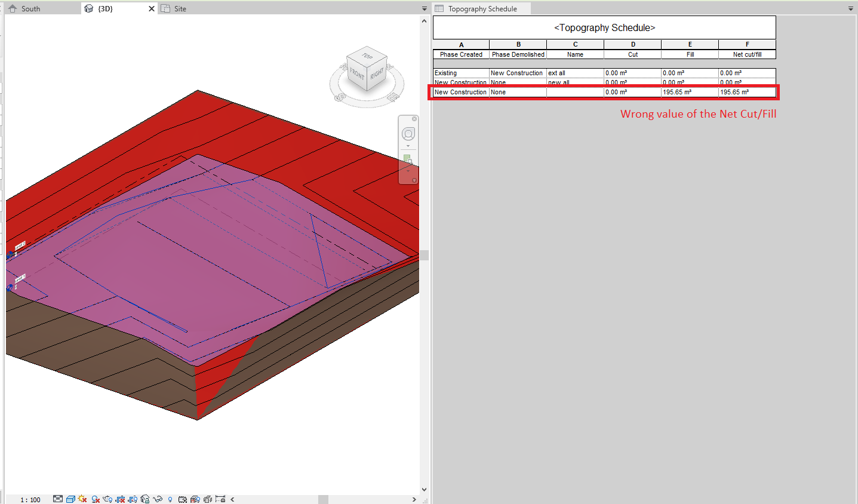
Task: Close the Navigation Bar panel
Action: coord(415,119)
